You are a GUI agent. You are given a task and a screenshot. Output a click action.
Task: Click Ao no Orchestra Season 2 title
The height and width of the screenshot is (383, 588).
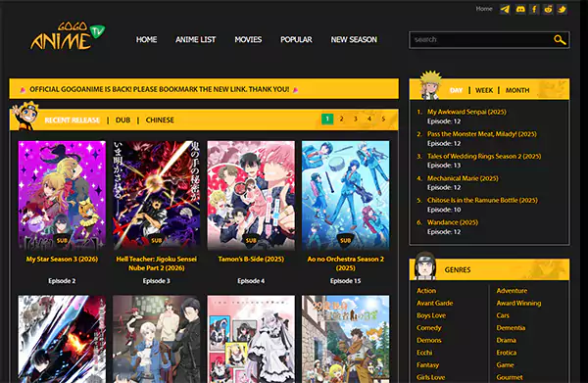[x=345, y=263]
